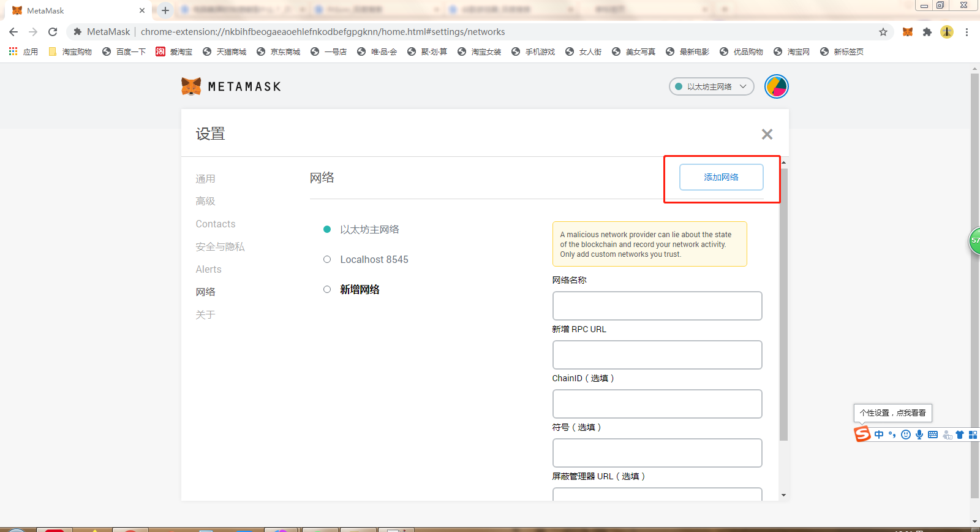This screenshot has height=532, width=980.
Task: Click the 个性设置，点我看看 tooltip
Action: (x=892, y=413)
